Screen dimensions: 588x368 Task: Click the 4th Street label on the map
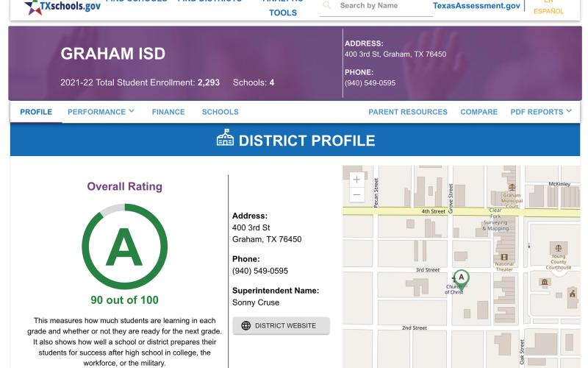tap(433, 211)
